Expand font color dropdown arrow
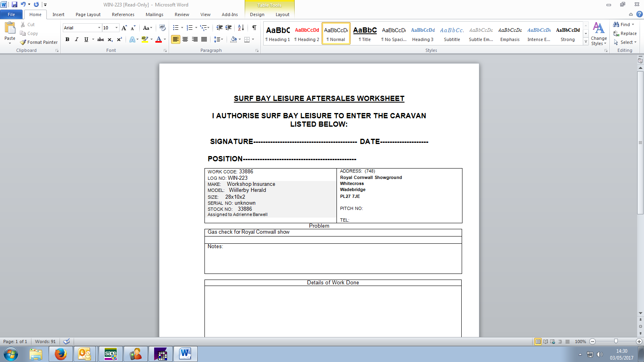Viewport: 644px width, 362px height. (x=165, y=39)
